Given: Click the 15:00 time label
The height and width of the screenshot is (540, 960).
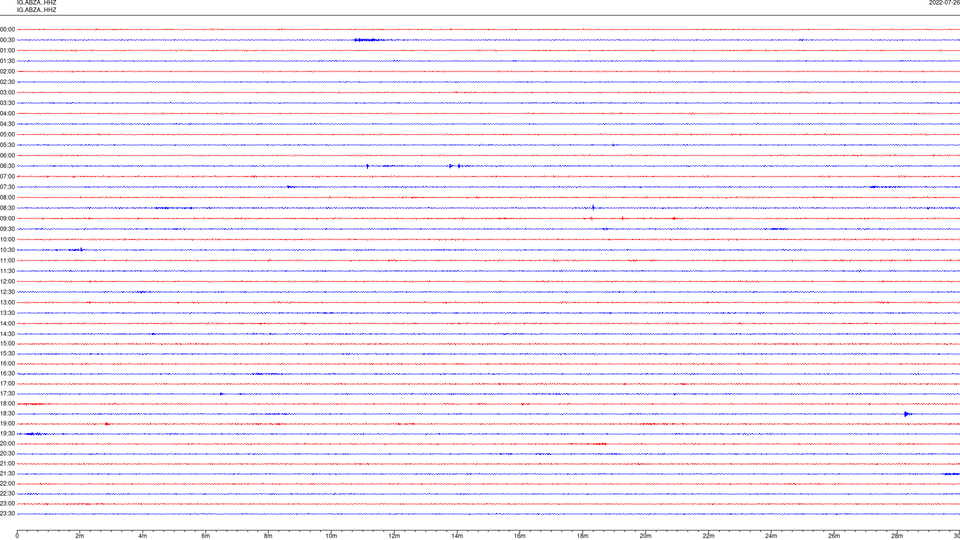Looking at the screenshot, I should click(x=7, y=343).
